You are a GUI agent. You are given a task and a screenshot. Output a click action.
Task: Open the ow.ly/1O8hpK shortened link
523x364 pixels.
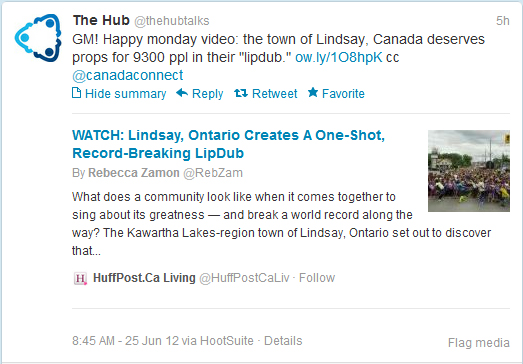click(339, 57)
